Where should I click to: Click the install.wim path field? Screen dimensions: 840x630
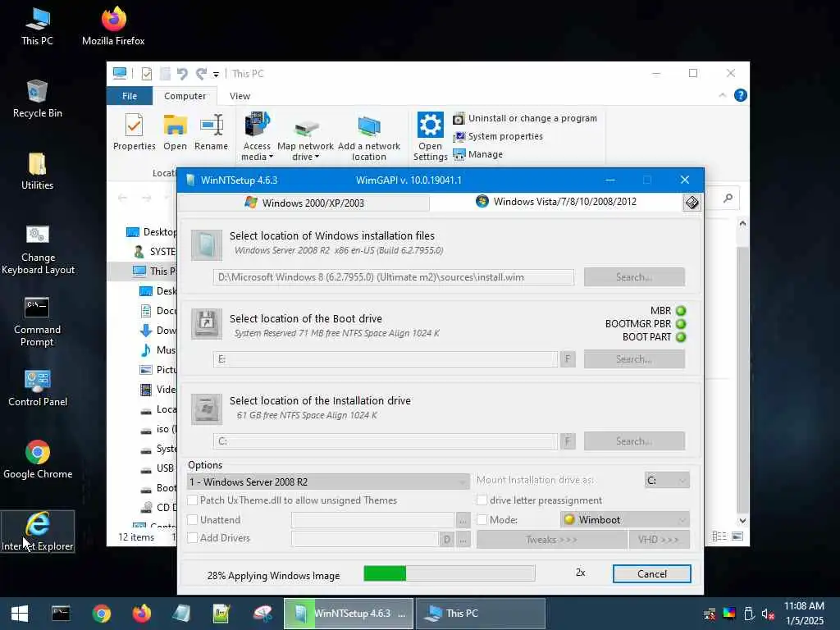(x=393, y=277)
